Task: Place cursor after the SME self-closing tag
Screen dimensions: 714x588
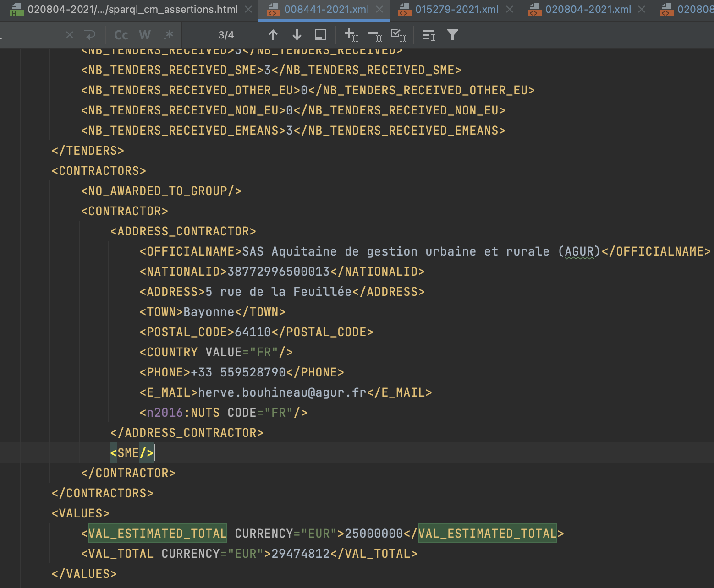Action: pyautogui.click(x=156, y=452)
